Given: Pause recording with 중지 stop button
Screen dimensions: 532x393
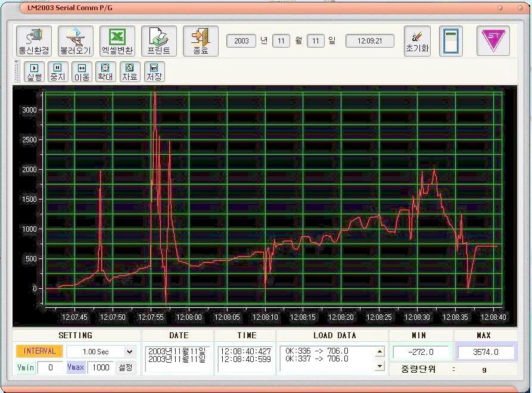Looking at the screenshot, I should point(58,72).
